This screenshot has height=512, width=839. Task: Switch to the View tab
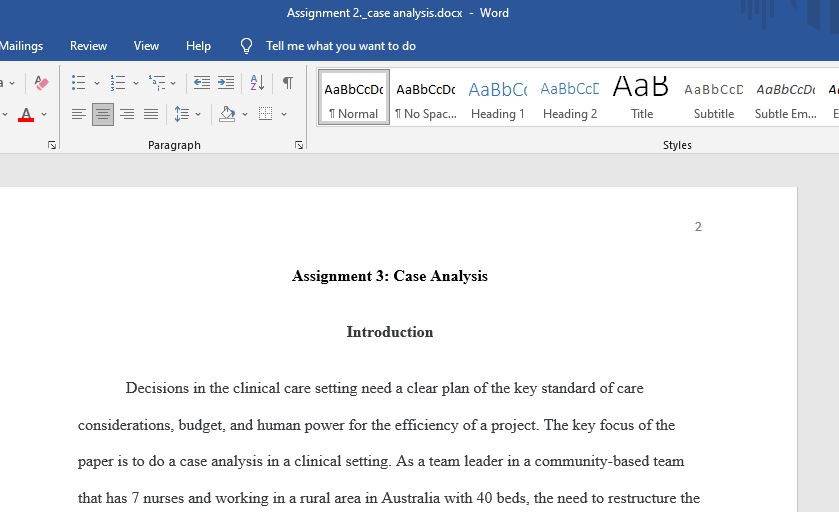coord(146,46)
